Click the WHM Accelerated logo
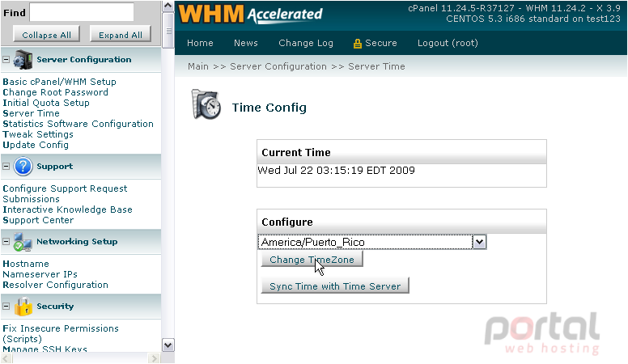This screenshot has height=364, width=628. click(x=250, y=14)
